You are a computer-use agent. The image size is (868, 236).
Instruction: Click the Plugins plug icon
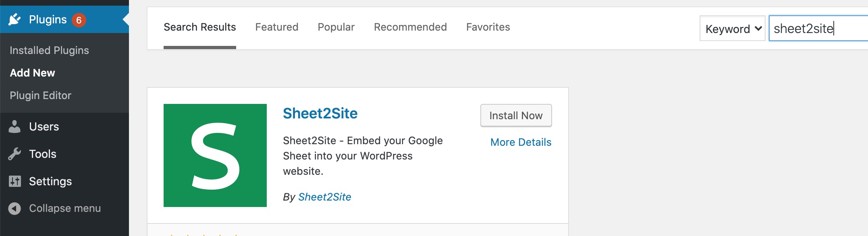(15, 19)
